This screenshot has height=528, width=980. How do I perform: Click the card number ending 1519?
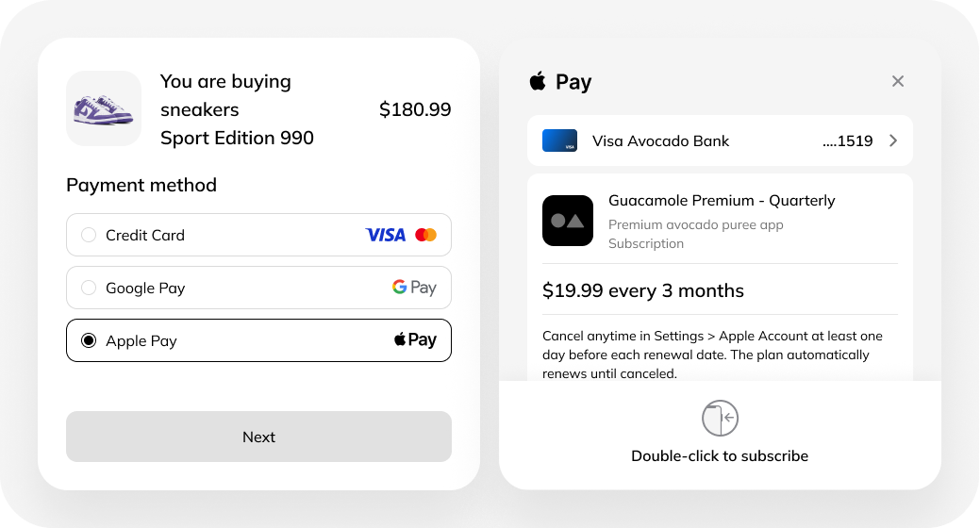[x=847, y=141]
